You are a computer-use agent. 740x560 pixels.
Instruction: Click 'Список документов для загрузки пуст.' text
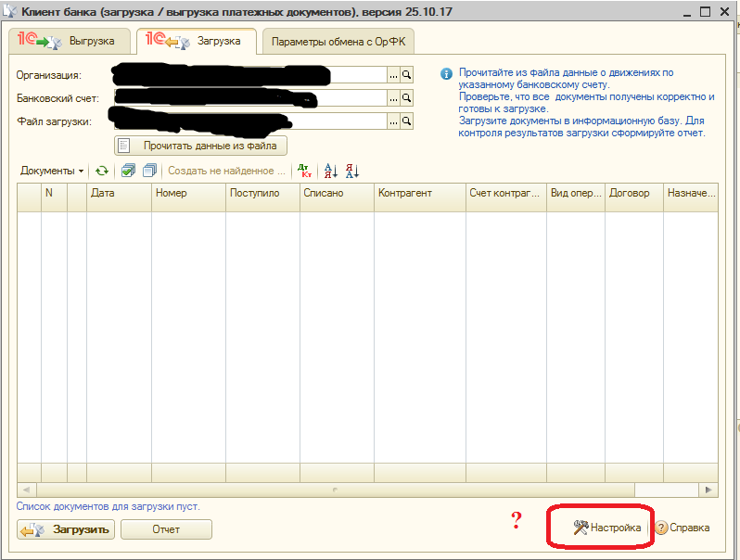[108, 506]
